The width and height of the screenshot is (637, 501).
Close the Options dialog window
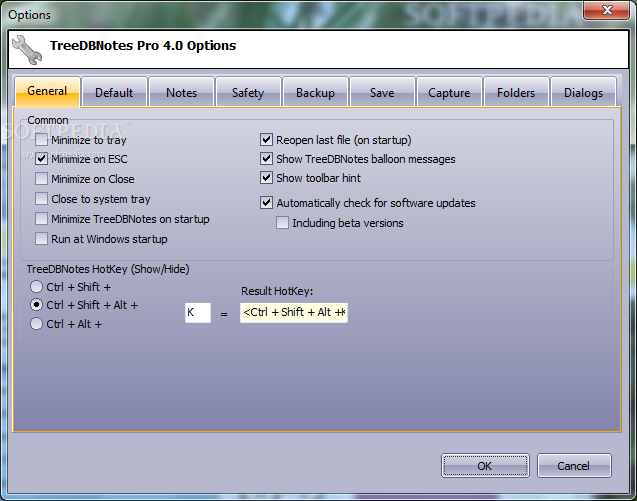[x=607, y=10]
